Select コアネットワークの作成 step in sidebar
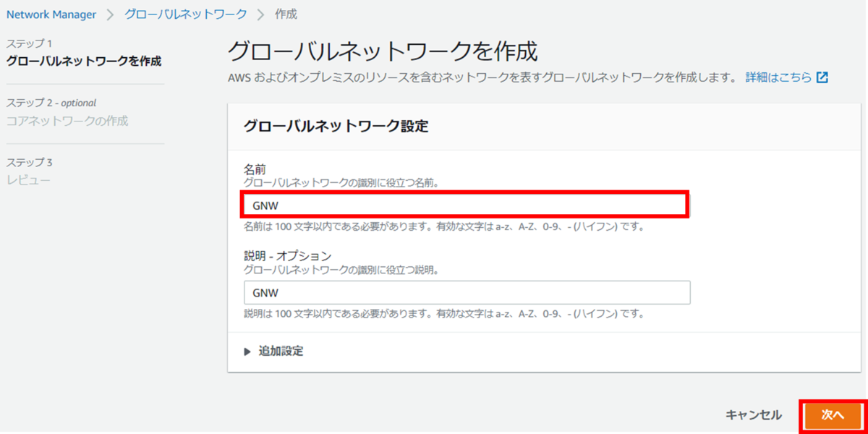 tap(67, 121)
